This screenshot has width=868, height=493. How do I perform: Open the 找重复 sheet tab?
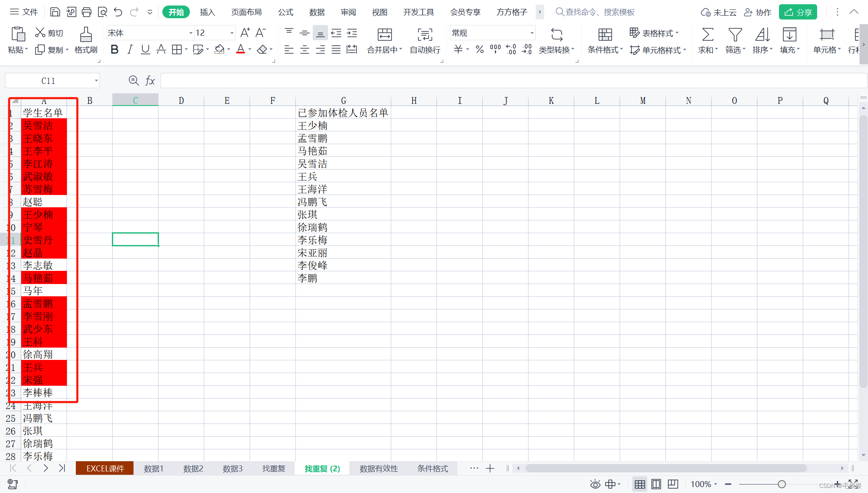pos(273,468)
